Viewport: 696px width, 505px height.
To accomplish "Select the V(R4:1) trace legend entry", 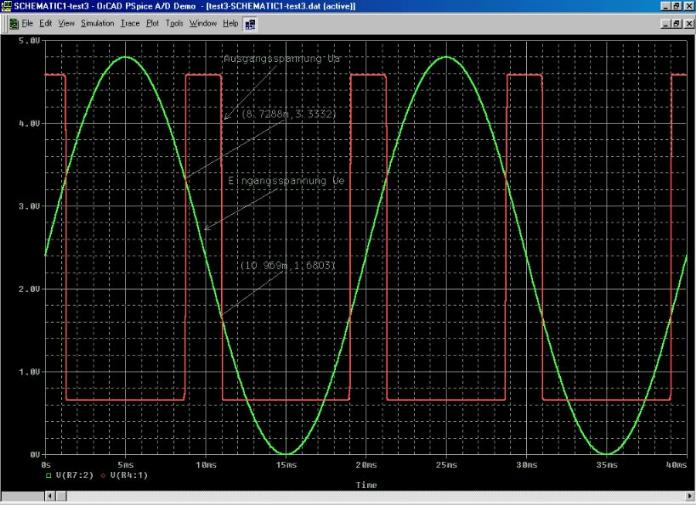I will [129, 475].
